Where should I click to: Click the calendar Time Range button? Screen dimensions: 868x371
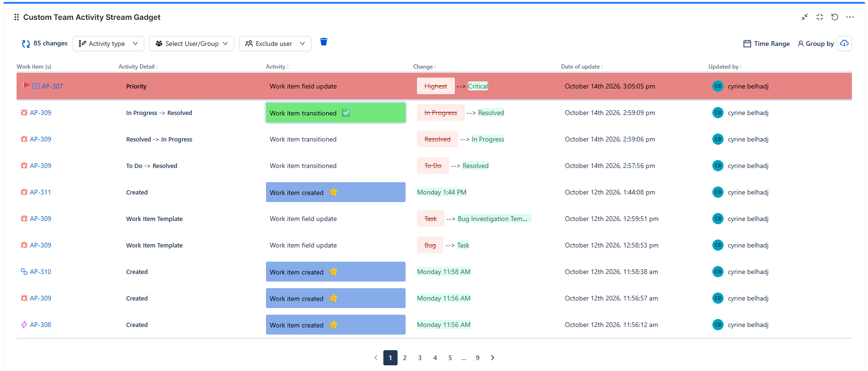[767, 44]
